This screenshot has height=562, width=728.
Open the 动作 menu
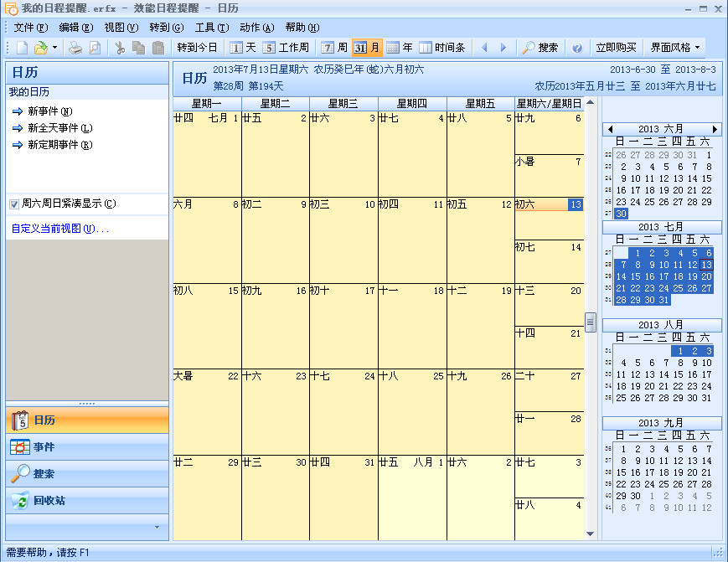[x=256, y=28]
